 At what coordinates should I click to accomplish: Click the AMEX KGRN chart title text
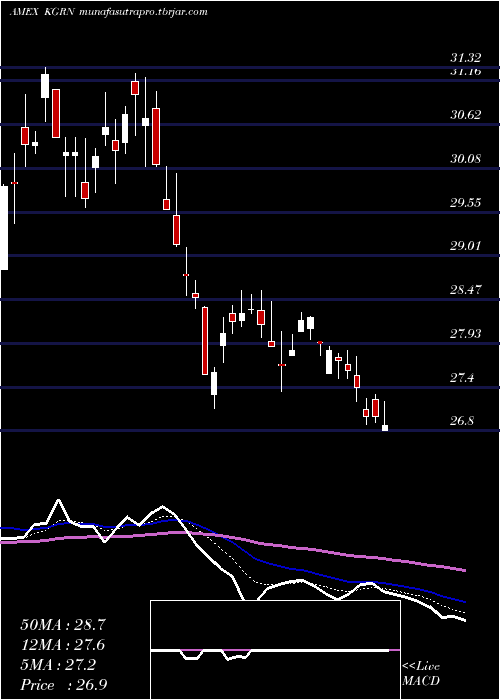tap(108, 12)
